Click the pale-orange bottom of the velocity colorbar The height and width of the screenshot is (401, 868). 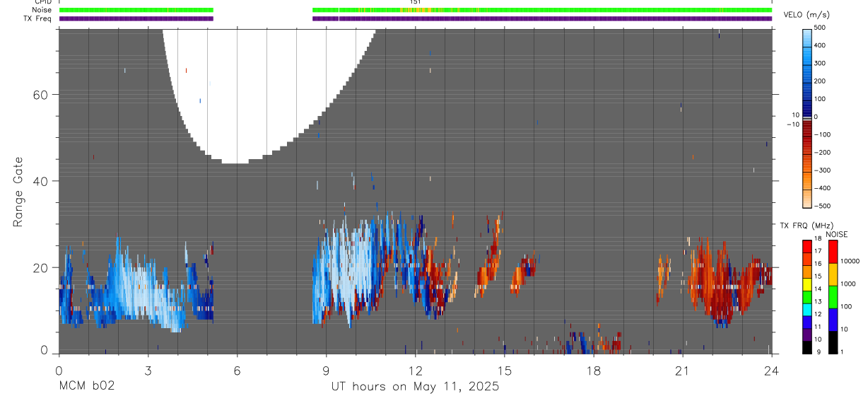[x=808, y=198]
